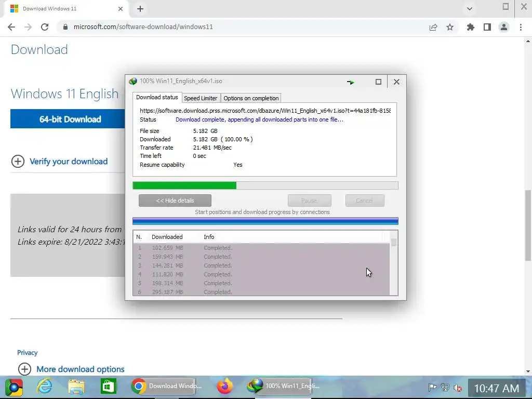Screen dimensions: 532x399
Task: Expand Verify your download section
Action: [x=18, y=161]
